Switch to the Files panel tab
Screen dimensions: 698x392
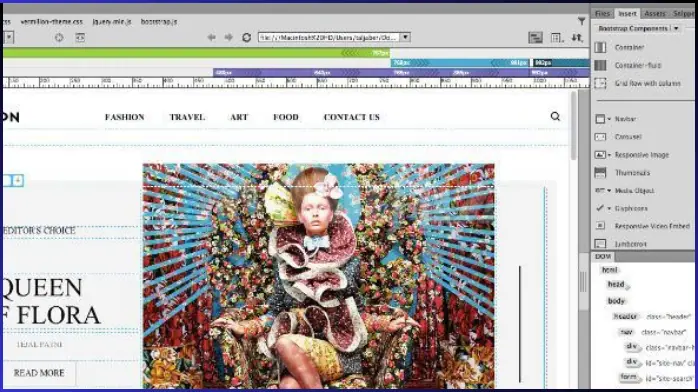click(602, 13)
